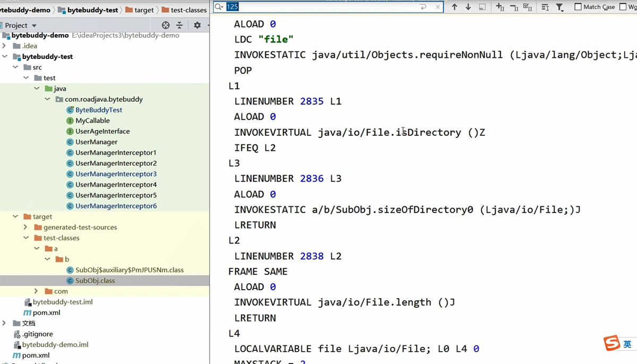
Task: Expand the generated-test-sources folder
Action: 25,227
